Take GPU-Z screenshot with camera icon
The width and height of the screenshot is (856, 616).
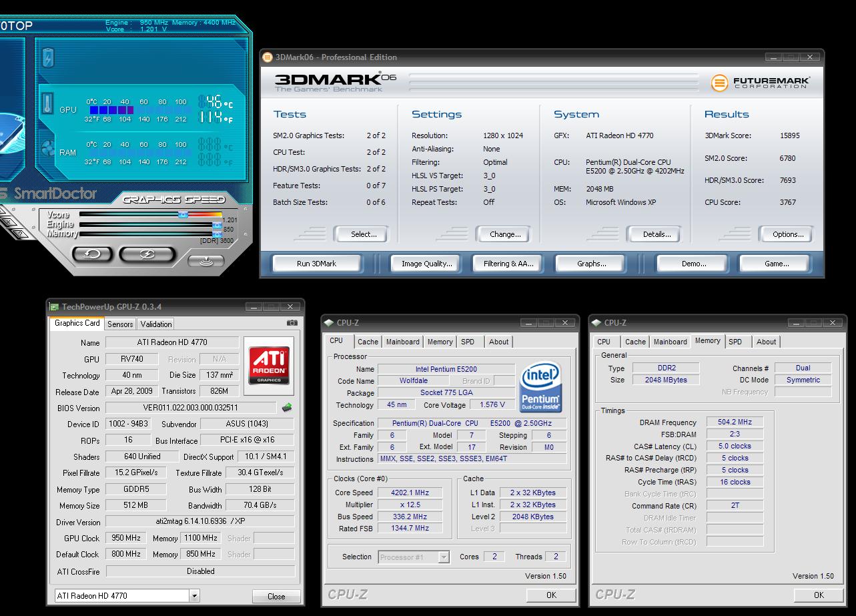(x=292, y=323)
